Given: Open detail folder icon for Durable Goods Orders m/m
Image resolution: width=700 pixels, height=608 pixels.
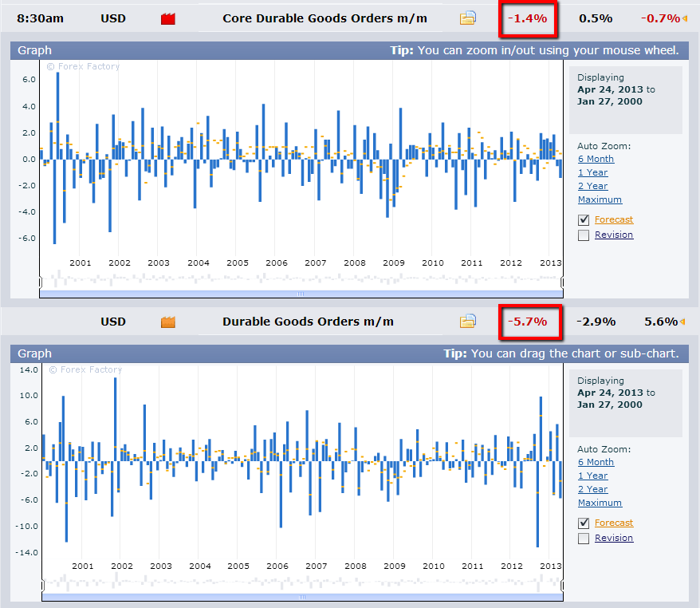Looking at the screenshot, I should [x=468, y=322].
